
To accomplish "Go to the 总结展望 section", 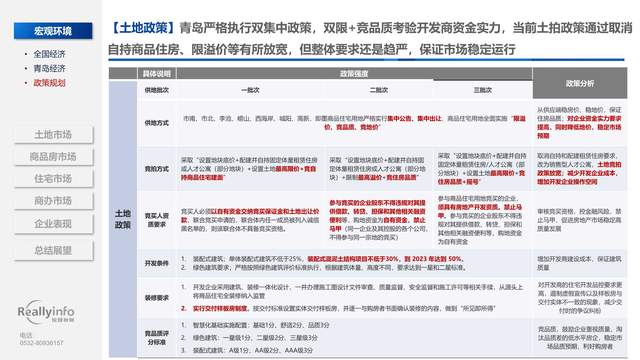I will 53,250.
